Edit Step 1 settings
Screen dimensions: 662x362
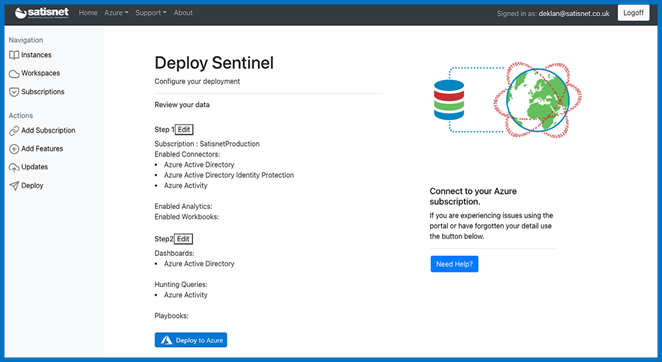184,129
